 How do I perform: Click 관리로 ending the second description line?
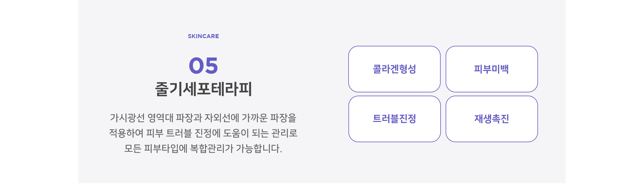click(x=284, y=133)
